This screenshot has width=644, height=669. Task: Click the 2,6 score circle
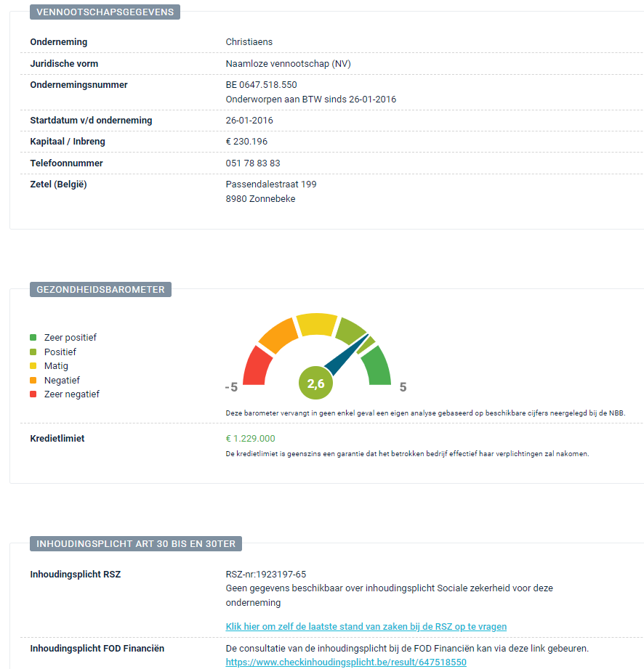point(315,384)
